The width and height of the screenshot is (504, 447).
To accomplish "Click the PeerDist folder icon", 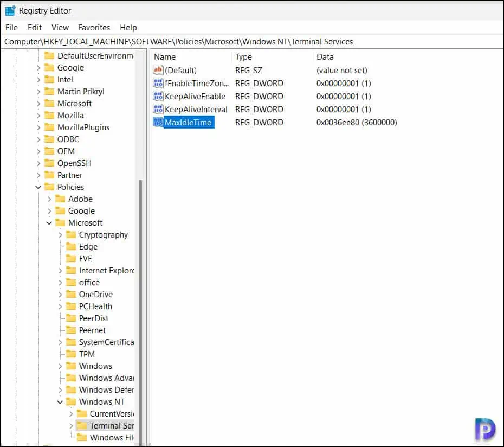I will point(71,318).
